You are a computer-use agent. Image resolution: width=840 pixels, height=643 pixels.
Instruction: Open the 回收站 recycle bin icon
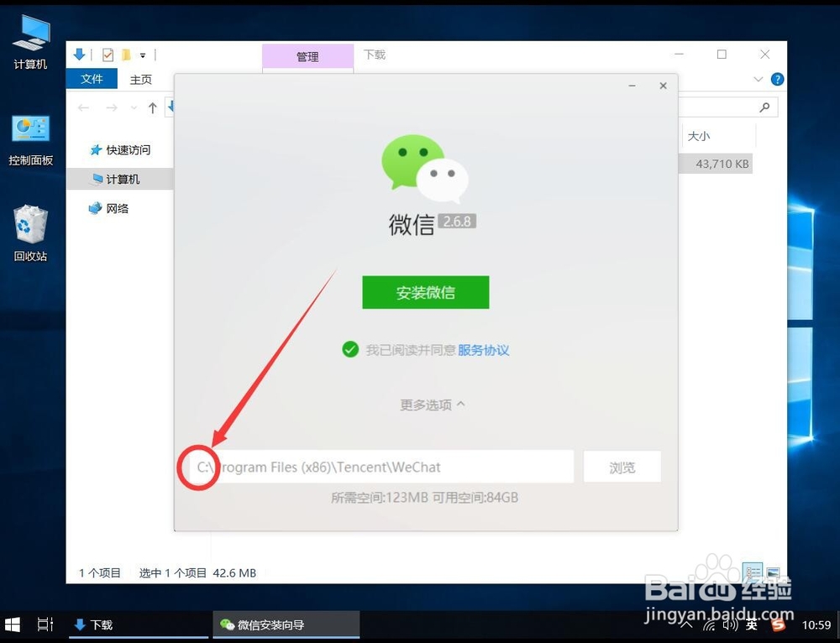(x=30, y=233)
